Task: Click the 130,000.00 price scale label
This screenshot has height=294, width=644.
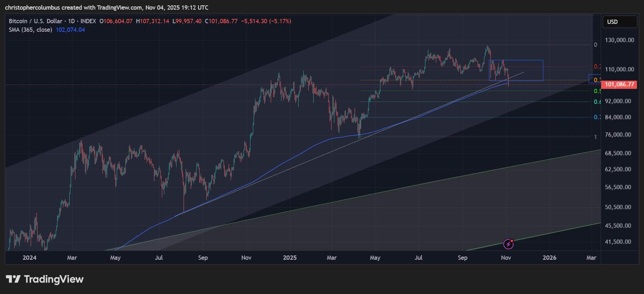Action: tap(619, 40)
